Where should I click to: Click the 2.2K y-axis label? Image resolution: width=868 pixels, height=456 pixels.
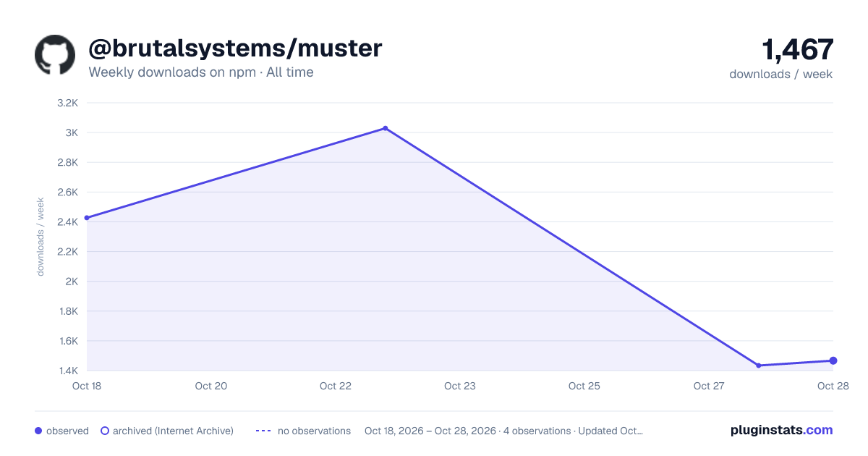click(67, 251)
